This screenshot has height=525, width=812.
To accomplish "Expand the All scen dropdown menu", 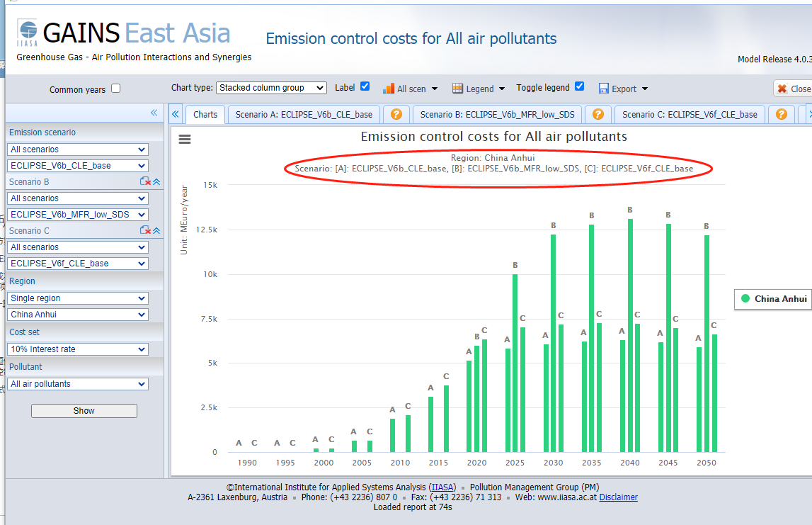I will 435,89.
